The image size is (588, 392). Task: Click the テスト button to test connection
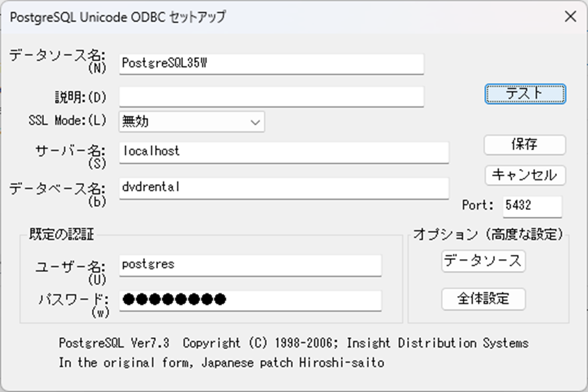coord(525,94)
